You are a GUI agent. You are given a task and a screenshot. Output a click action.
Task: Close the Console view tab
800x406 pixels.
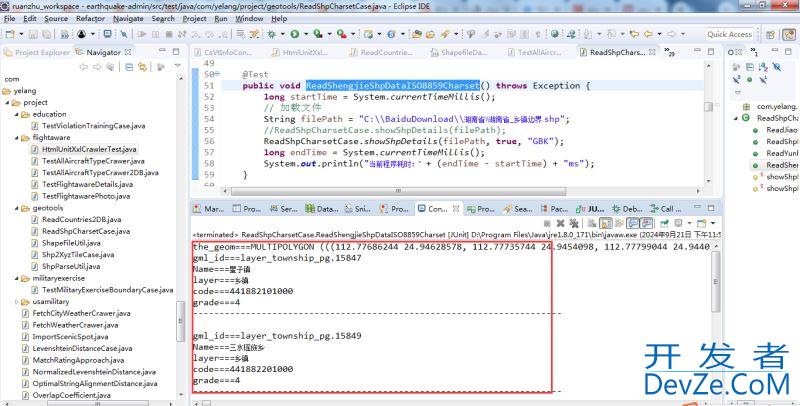coord(456,209)
